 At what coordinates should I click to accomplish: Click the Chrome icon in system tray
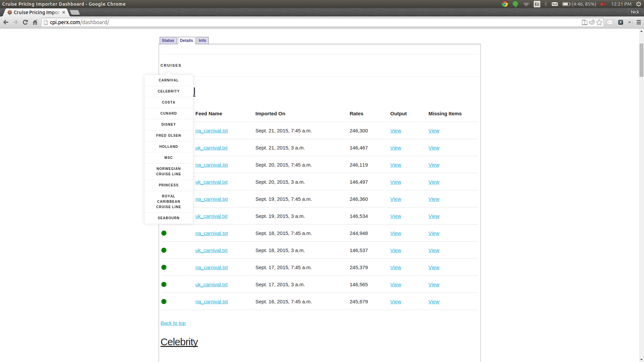pyautogui.click(x=505, y=4)
